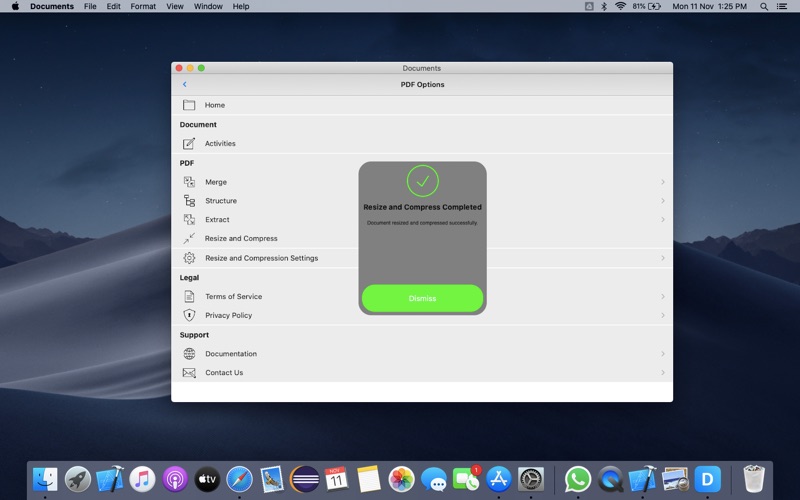Open the View menu
This screenshot has height=500, width=800.
(174, 6)
